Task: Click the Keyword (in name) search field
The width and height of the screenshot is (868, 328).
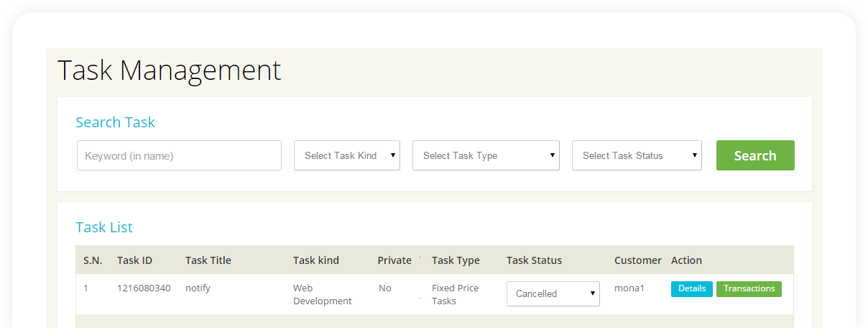Action: click(x=179, y=155)
